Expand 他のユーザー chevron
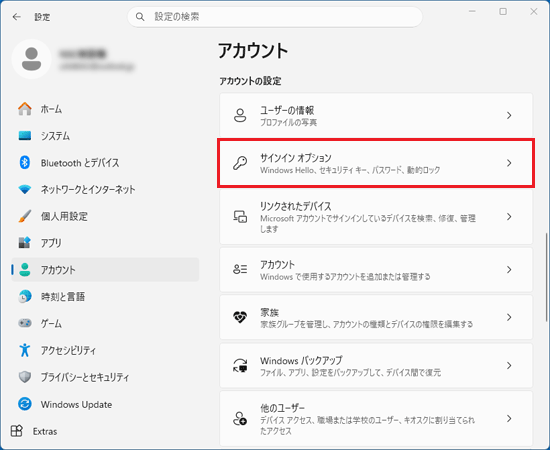 [509, 418]
